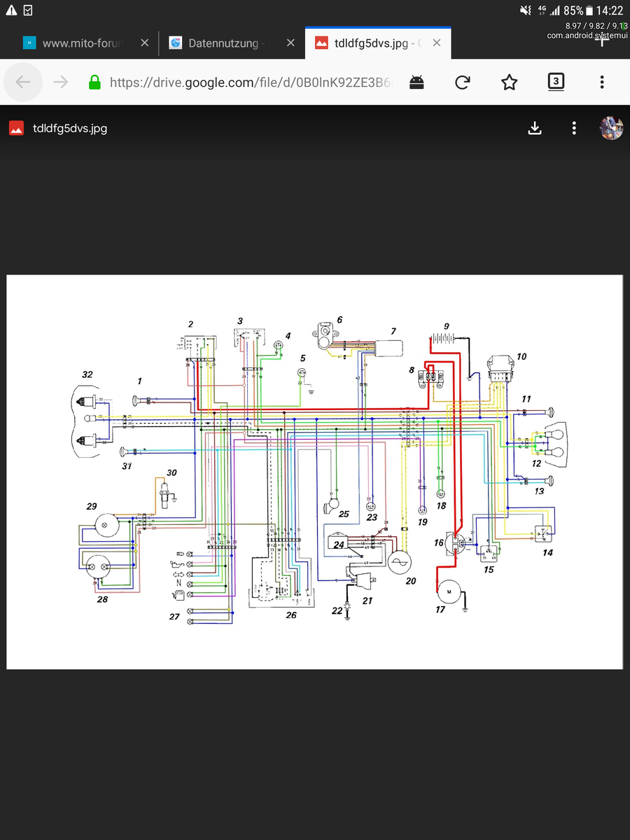Download the tdldfg5dvs.jpg file
The height and width of the screenshot is (840, 630).
point(535,128)
